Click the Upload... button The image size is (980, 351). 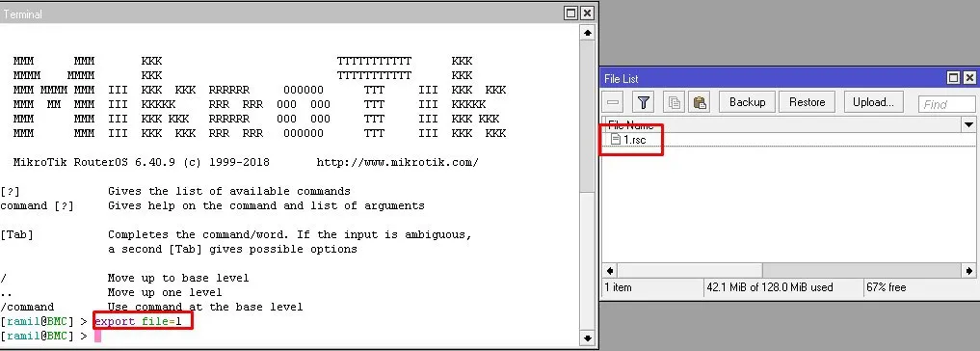coord(873,102)
